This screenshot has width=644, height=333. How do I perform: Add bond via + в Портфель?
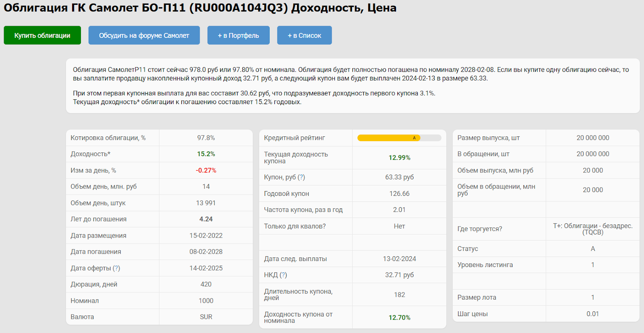click(x=238, y=35)
